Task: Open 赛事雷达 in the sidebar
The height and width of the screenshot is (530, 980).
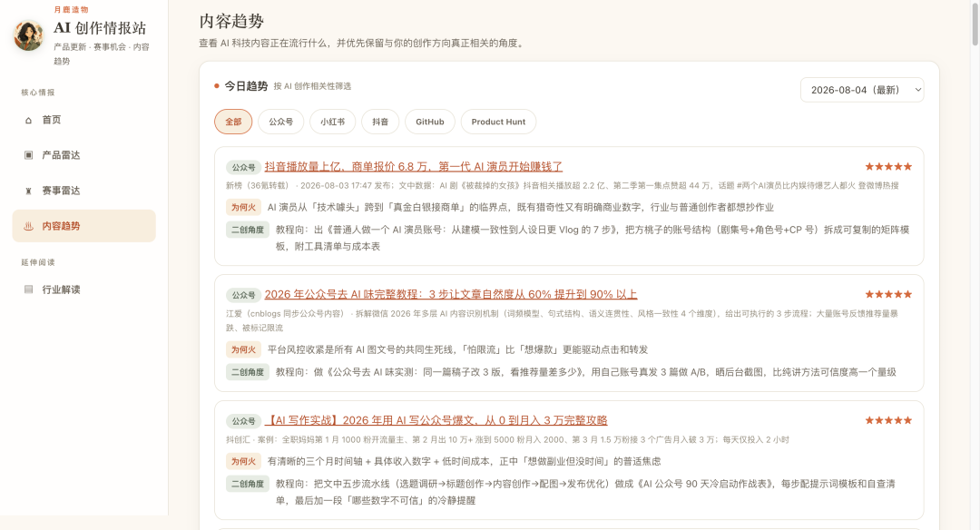Action: [83, 191]
